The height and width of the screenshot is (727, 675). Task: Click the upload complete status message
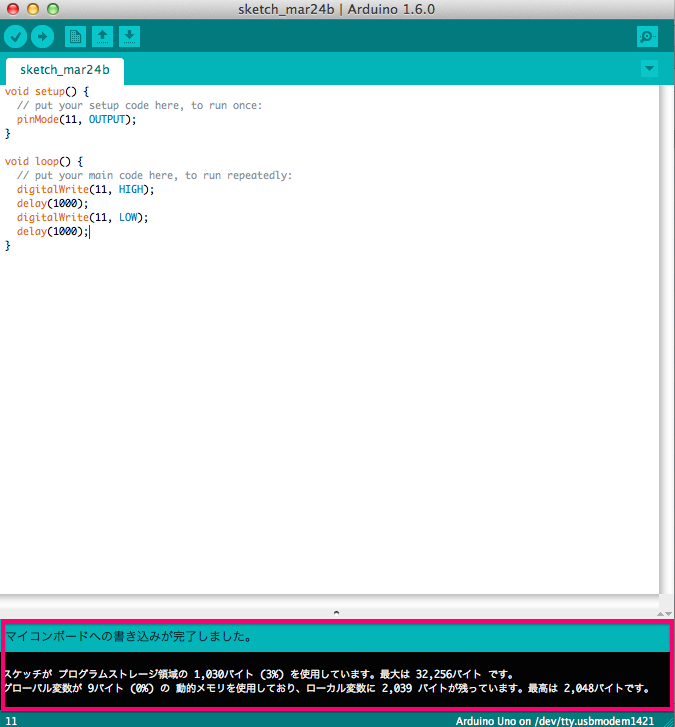[x=129, y=637]
